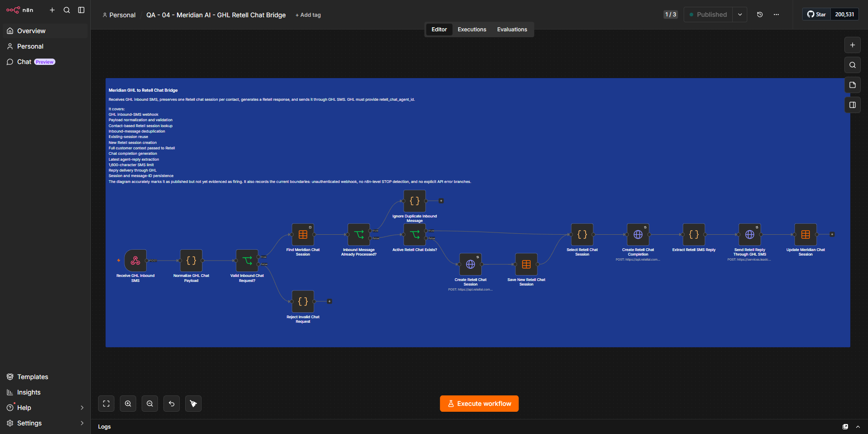Click the 200,531 star count
868x434 pixels.
[x=844, y=15]
